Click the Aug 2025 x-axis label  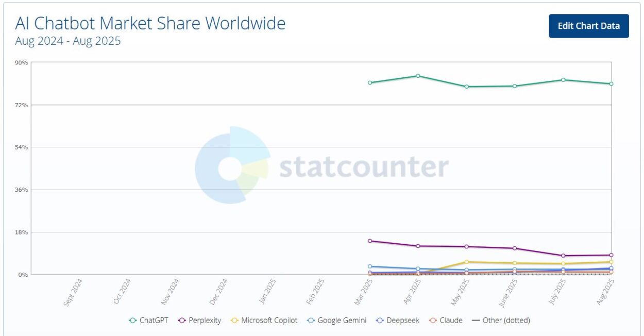tap(607, 292)
